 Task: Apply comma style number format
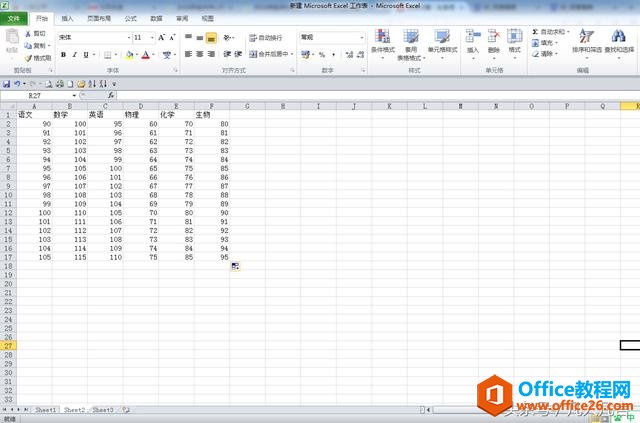tap(333, 54)
